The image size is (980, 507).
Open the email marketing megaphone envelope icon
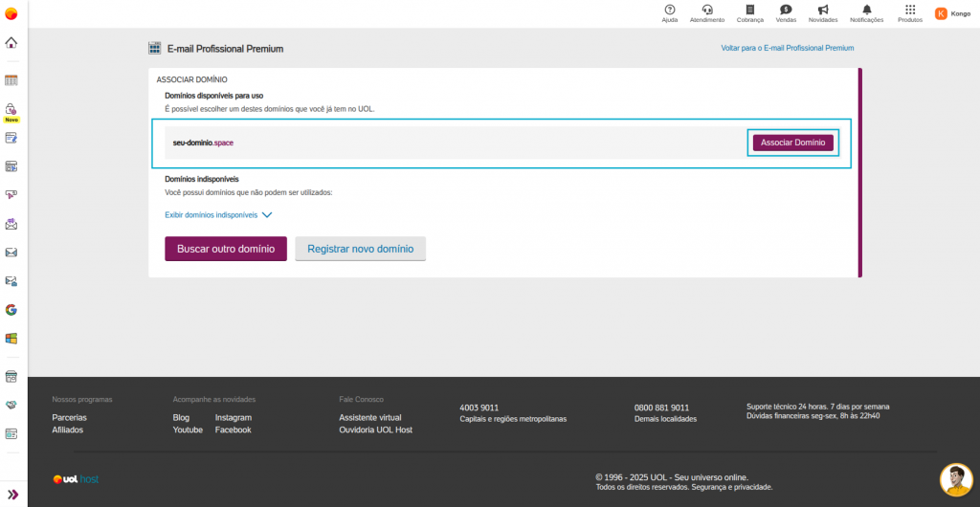coord(11,224)
